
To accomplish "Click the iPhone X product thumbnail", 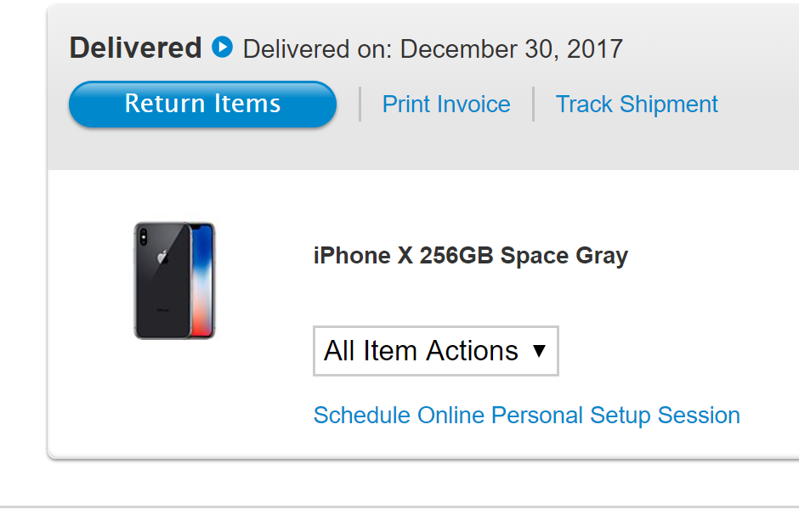I will pyautogui.click(x=174, y=280).
